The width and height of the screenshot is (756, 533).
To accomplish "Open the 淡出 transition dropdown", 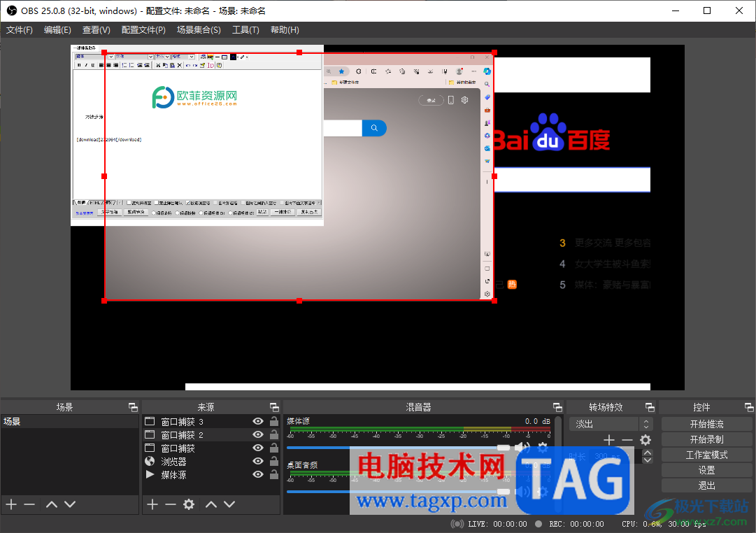I will point(611,424).
